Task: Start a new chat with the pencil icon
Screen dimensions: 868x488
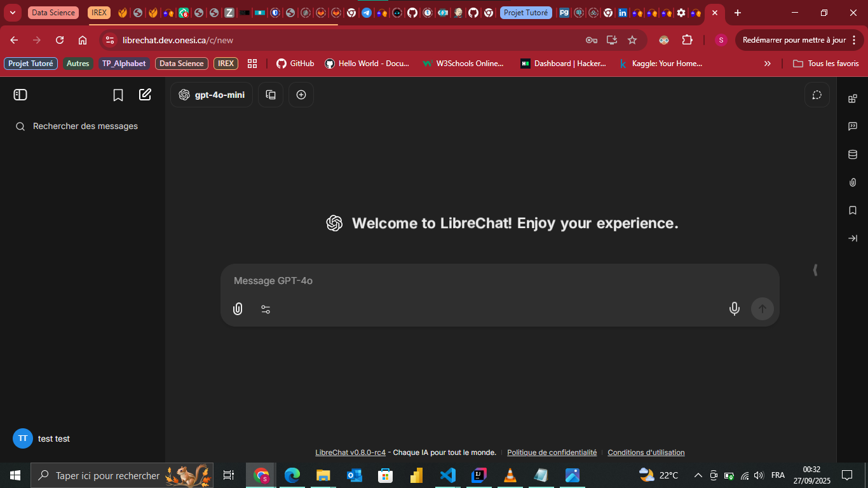Action: pyautogui.click(x=146, y=95)
